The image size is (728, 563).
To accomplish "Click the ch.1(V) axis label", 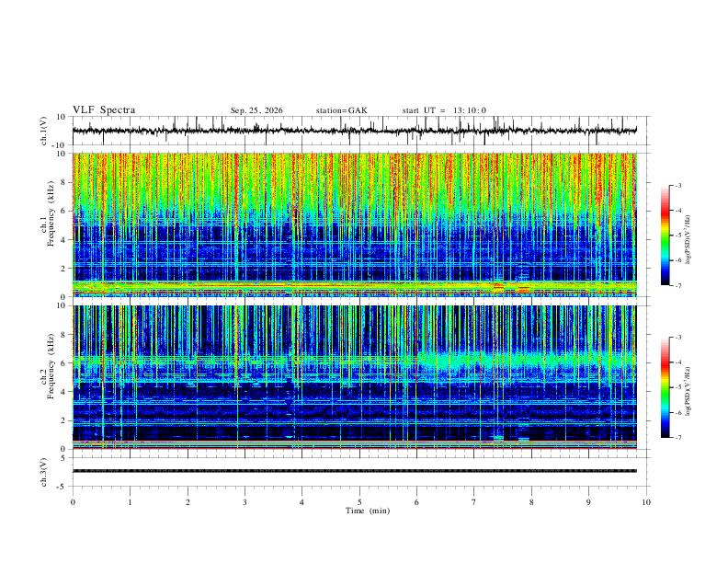I will 44,131.
